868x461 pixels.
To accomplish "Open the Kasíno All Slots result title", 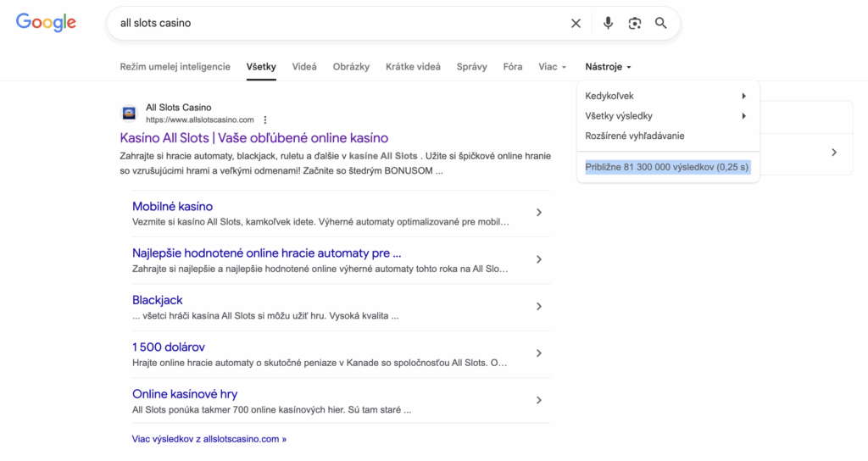I will pos(253,138).
